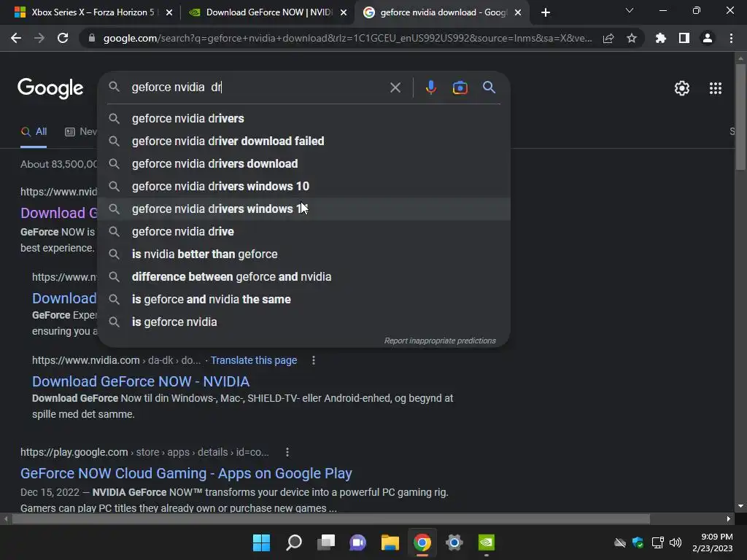
Task: Open Windows taskbar search
Action: click(293, 542)
